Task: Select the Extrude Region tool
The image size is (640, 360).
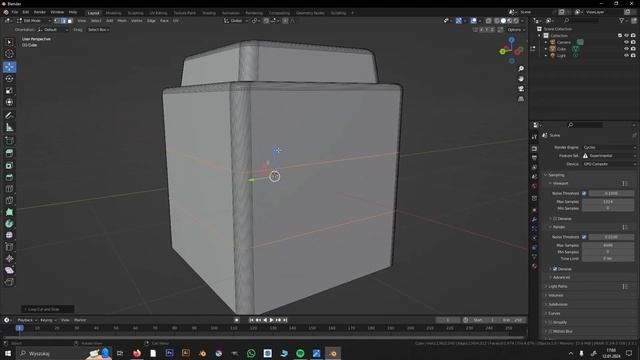Action: (9, 153)
